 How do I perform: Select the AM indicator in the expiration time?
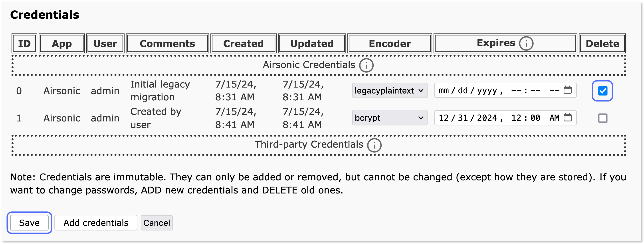(x=555, y=118)
